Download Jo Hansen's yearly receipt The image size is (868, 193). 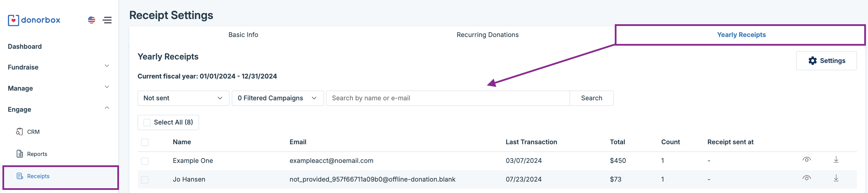click(x=836, y=178)
